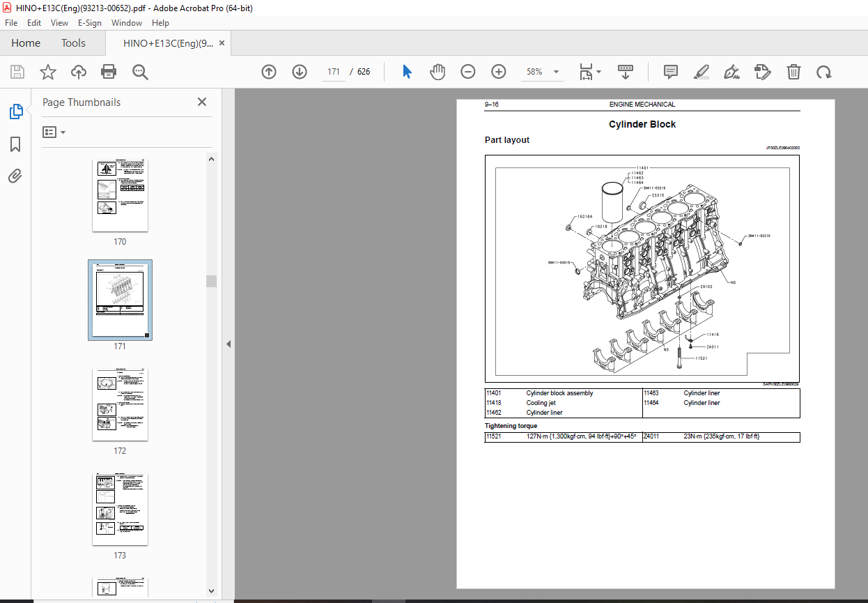Open the Edit menu
Image resolution: width=868 pixels, height=603 pixels.
(34, 23)
